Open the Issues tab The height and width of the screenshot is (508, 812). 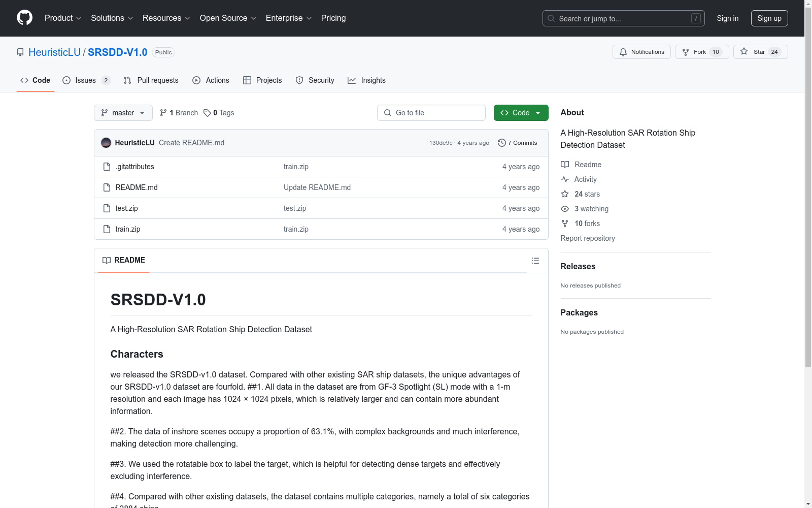(x=86, y=80)
